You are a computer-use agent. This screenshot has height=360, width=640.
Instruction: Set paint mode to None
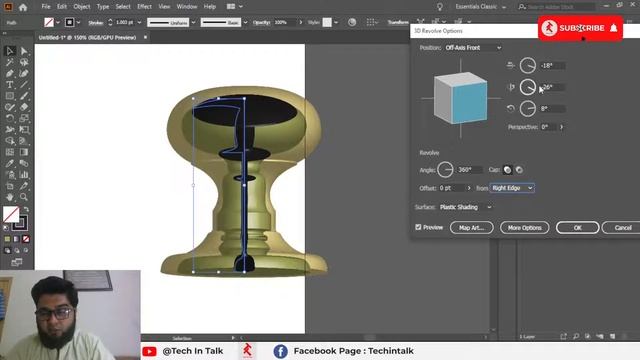coord(26,239)
